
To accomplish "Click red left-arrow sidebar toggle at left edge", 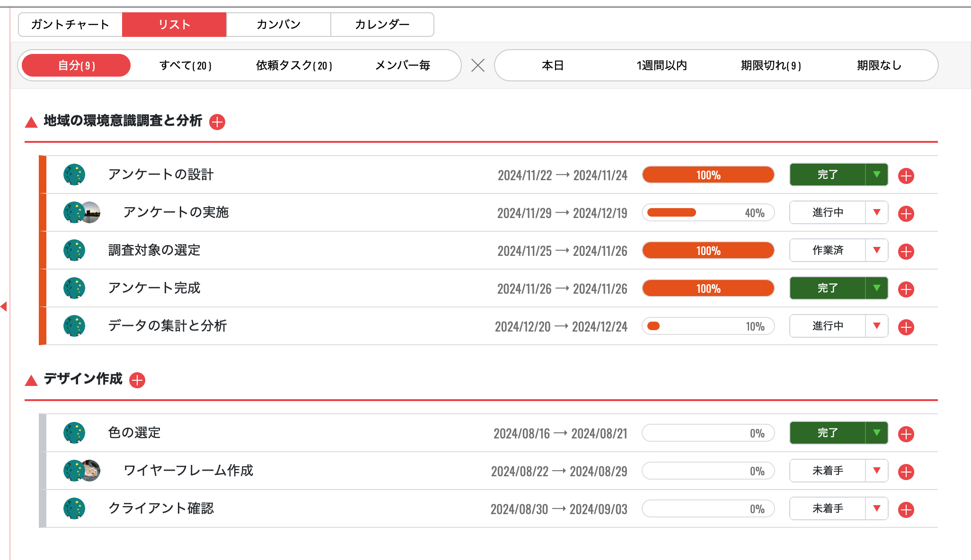I will pos(4,306).
